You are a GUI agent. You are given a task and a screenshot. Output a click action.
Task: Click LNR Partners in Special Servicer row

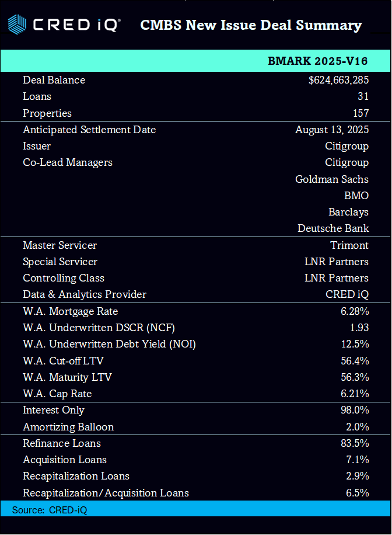pos(337,262)
